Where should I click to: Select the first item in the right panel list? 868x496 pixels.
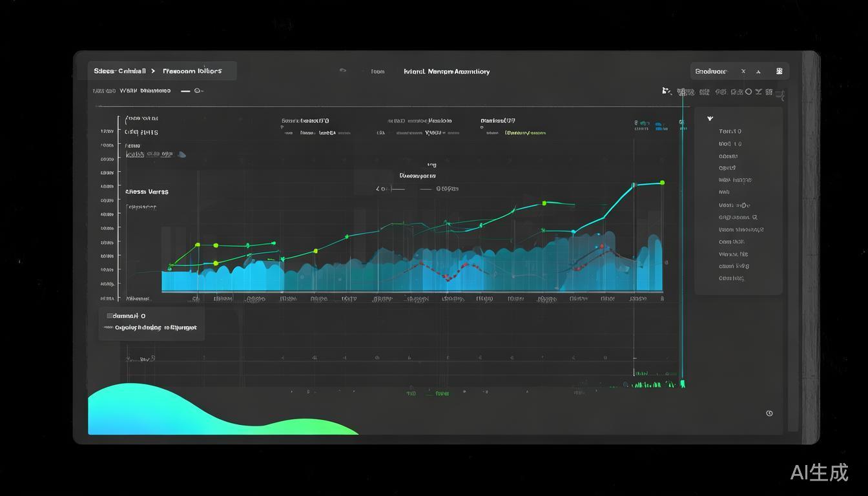(730, 132)
